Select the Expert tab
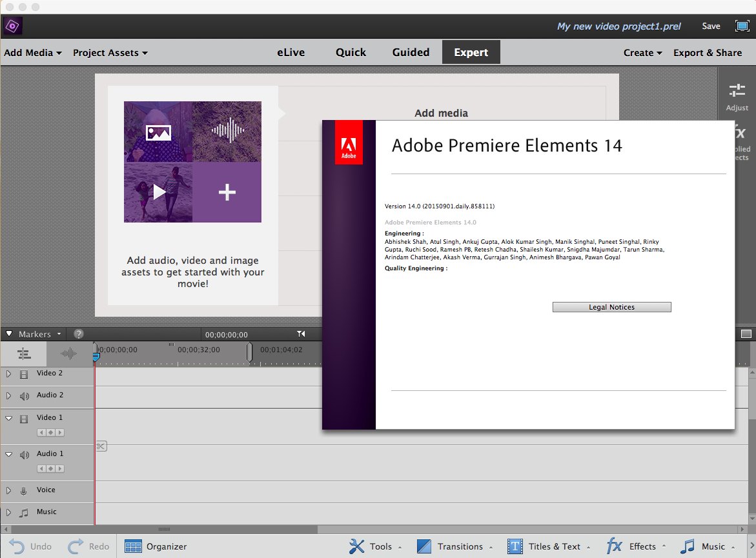Screen dimensions: 756x558 click(471, 52)
